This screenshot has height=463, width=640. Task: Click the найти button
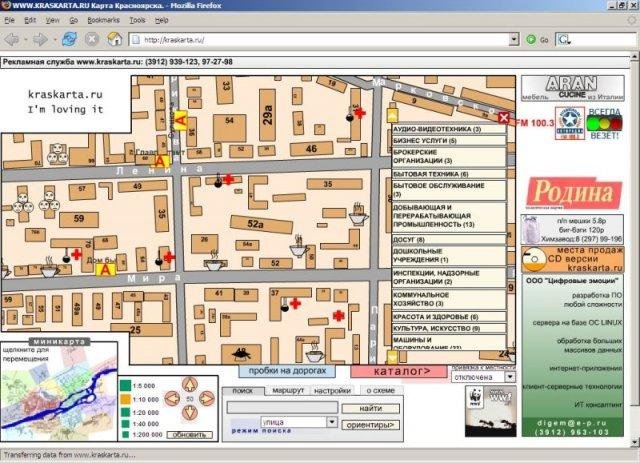point(371,408)
